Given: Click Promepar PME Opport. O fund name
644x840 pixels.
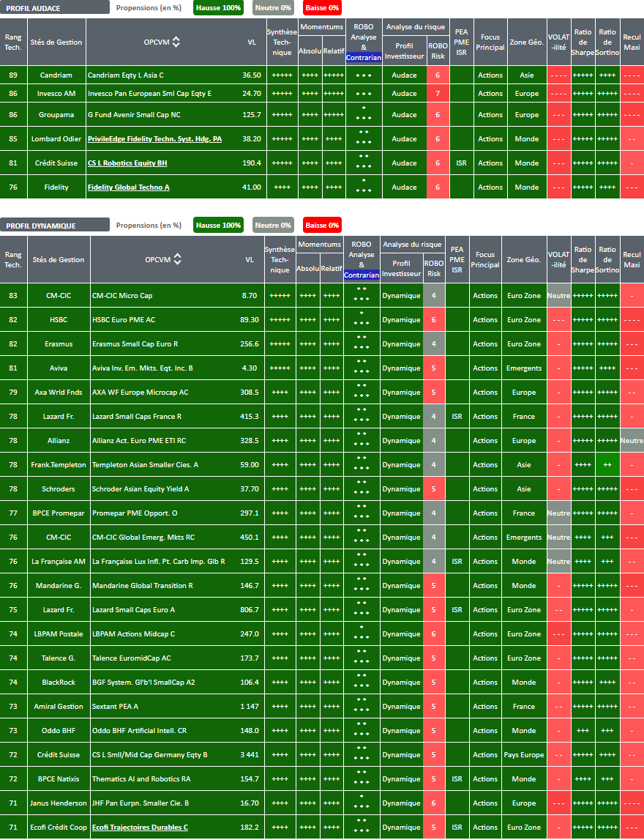Looking at the screenshot, I should click(x=135, y=513).
